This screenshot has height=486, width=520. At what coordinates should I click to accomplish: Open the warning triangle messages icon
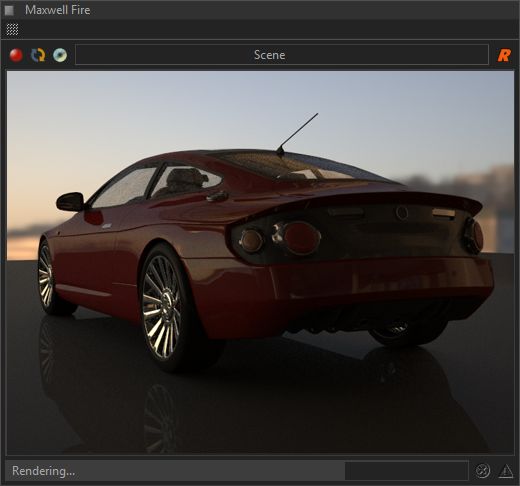point(506,471)
